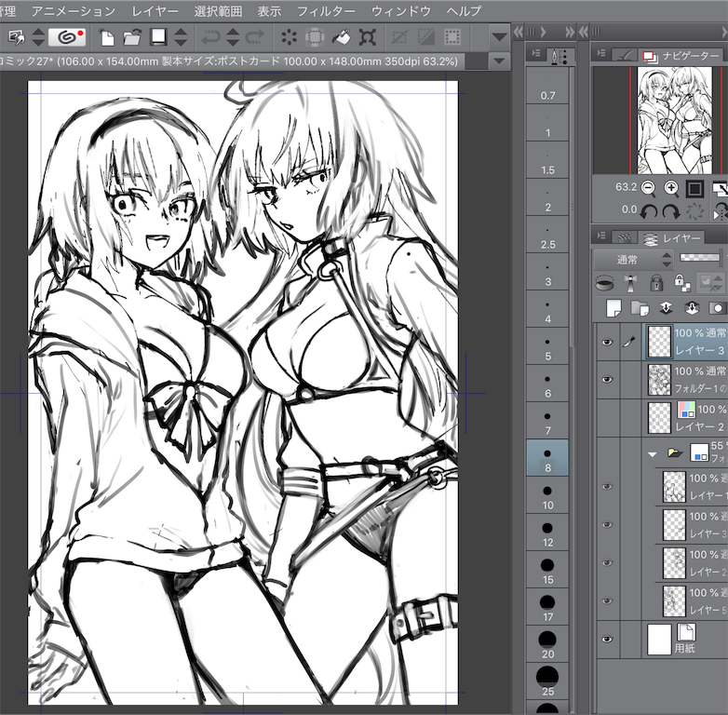
Task: Create a new document with New icon
Action: (x=106, y=37)
